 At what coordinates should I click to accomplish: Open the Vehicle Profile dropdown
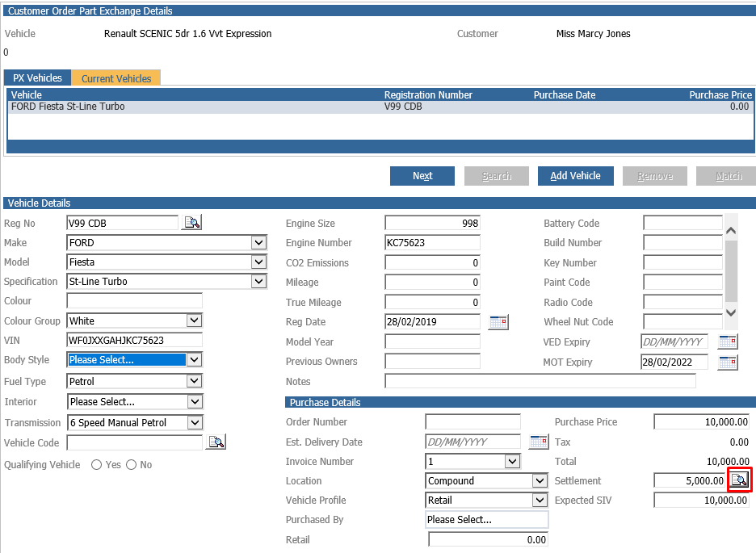click(x=540, y=500)
